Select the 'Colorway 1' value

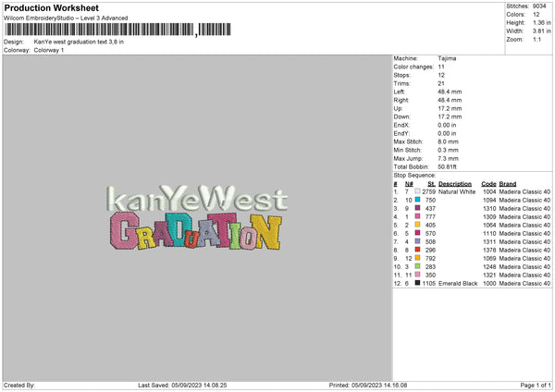point(49,50)
